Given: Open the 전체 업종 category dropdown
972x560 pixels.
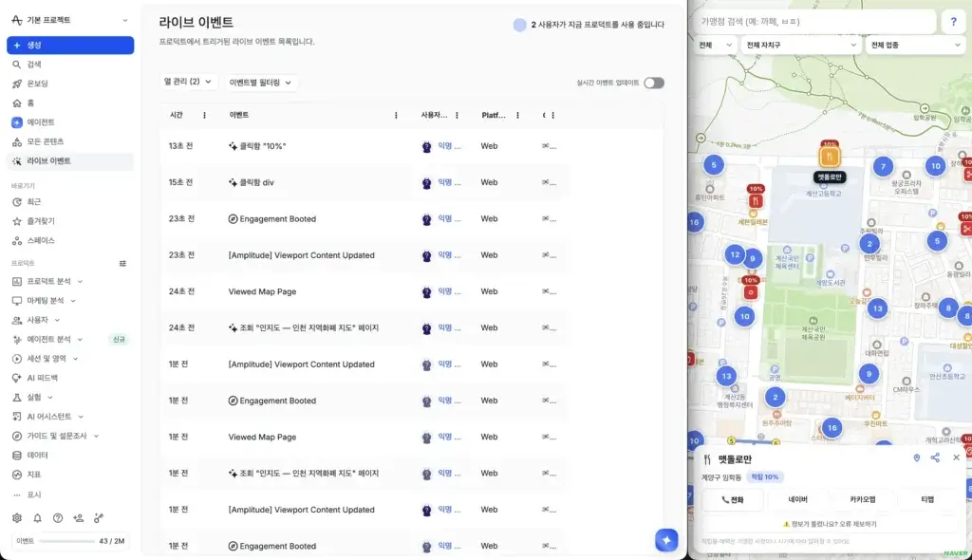Looking at the screenshot, I should pos(916,46).
